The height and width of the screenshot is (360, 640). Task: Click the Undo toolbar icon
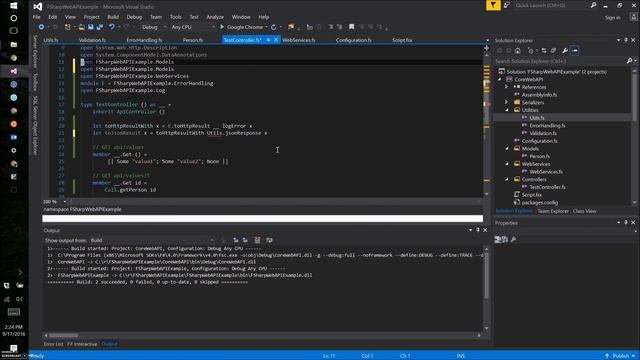[111, 27]
